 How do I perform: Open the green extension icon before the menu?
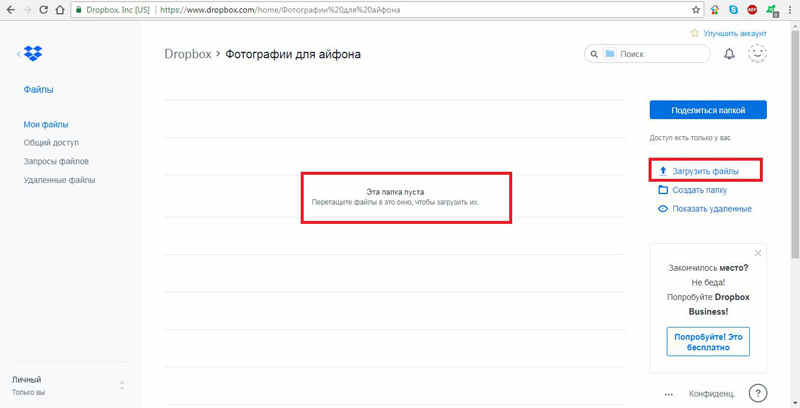click(x=771, y=10)
